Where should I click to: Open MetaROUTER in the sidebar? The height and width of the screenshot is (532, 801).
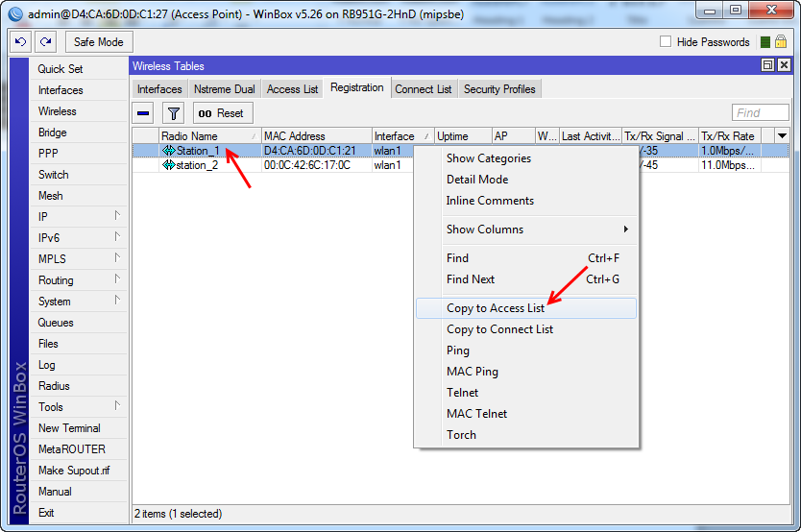click(79, 449)
